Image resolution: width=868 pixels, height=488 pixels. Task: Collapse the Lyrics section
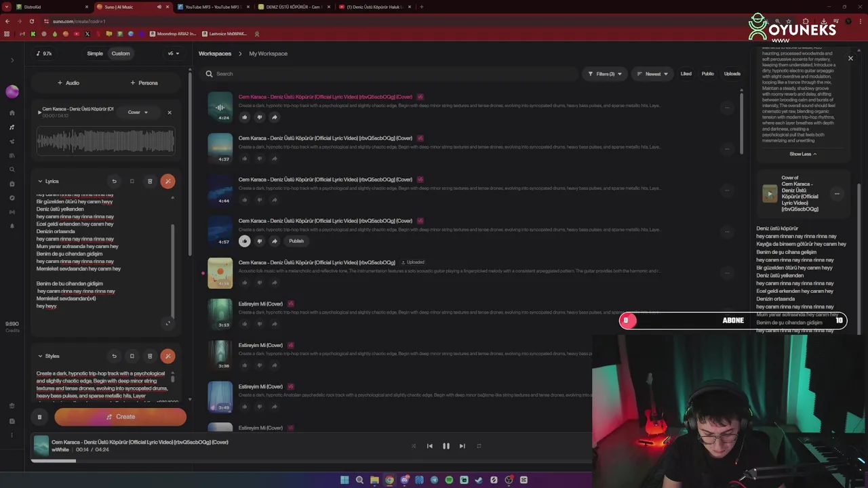pos(40,182)
